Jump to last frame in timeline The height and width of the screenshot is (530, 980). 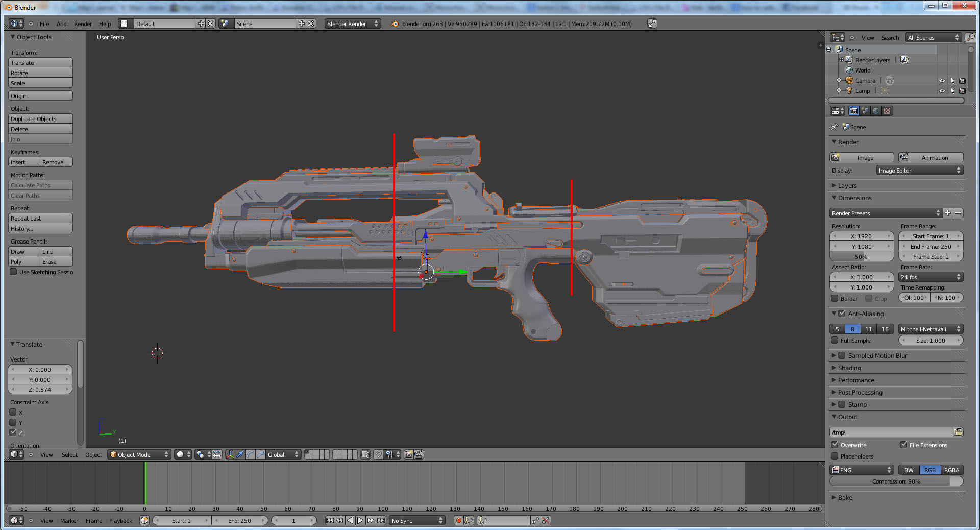pos(381,520)
